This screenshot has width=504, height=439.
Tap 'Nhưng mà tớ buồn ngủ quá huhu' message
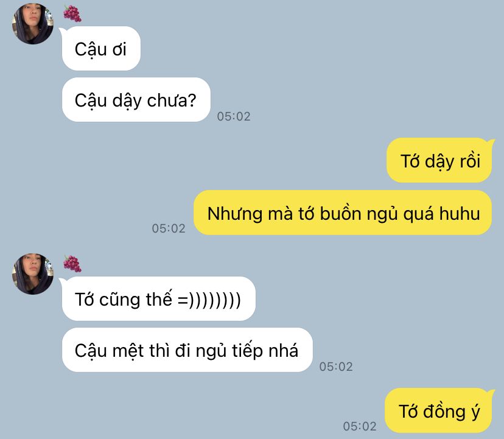343,213
